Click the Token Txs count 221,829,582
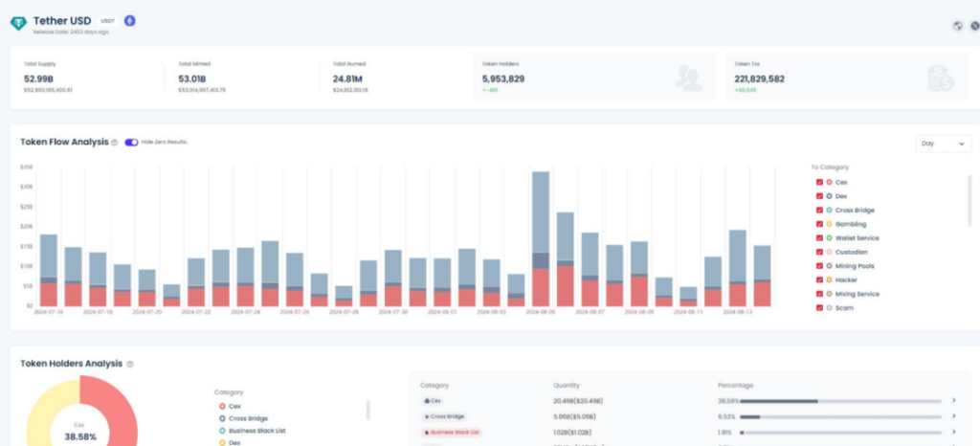Screen dimensions: 980x446 point(759,78)
